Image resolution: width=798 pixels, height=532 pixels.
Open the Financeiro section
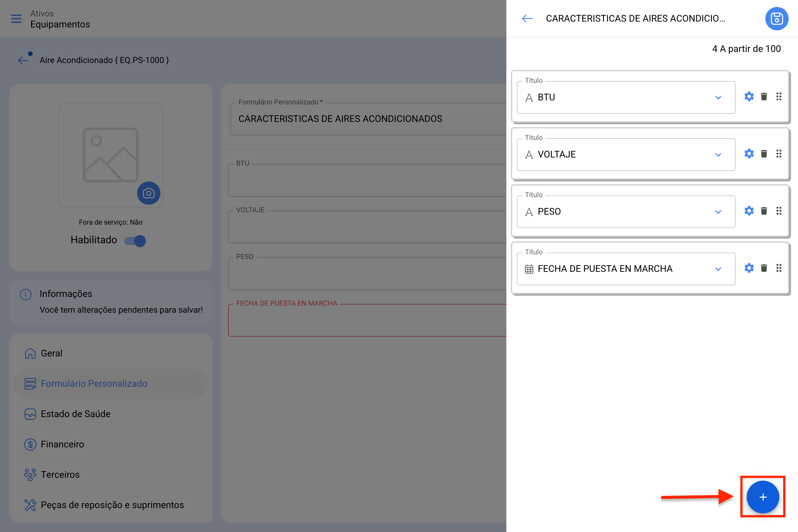[111, 444]
